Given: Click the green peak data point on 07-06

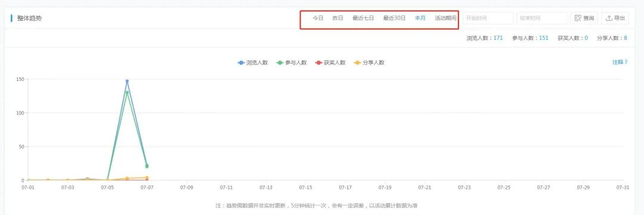Looking at the screenshot, I should coord(127,93).
